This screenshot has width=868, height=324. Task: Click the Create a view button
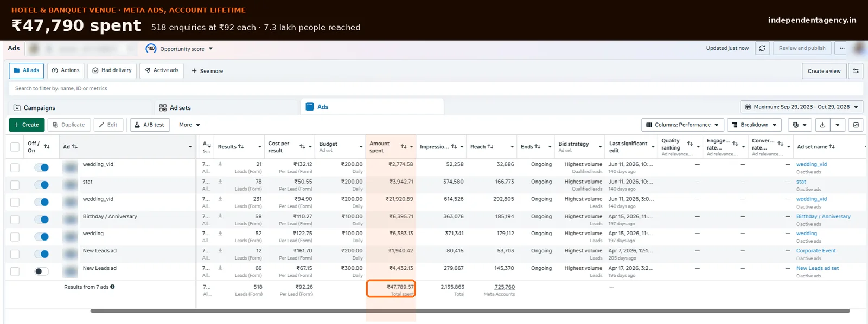coord(824,71)
